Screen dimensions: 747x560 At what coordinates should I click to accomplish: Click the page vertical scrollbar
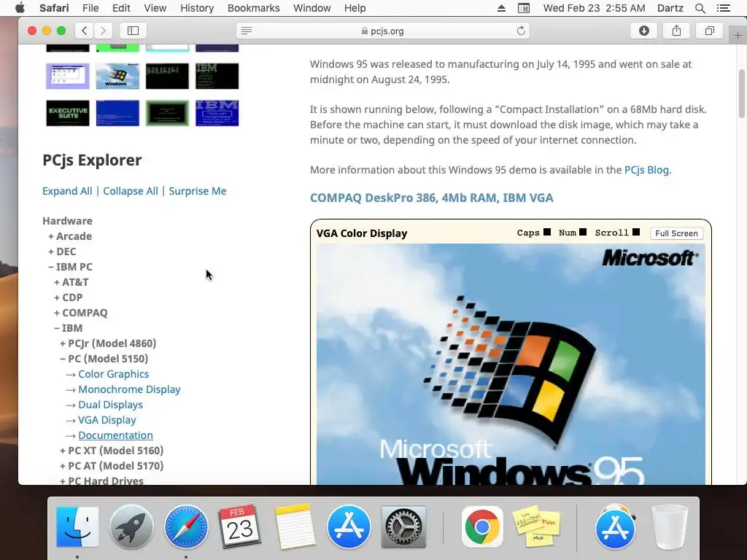[x=742, y=93]
